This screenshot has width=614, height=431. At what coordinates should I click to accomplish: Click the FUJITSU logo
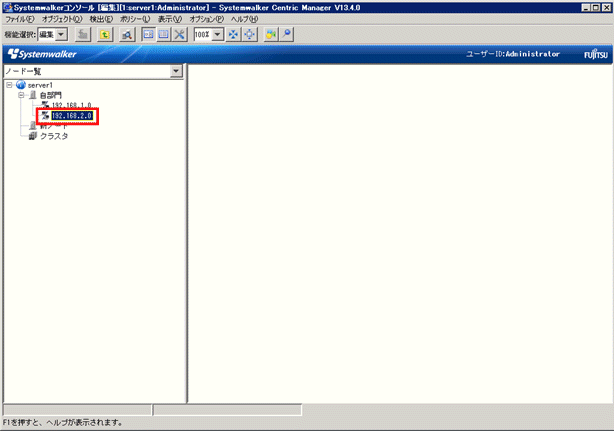pyautogui.click(x=596, y=54)
